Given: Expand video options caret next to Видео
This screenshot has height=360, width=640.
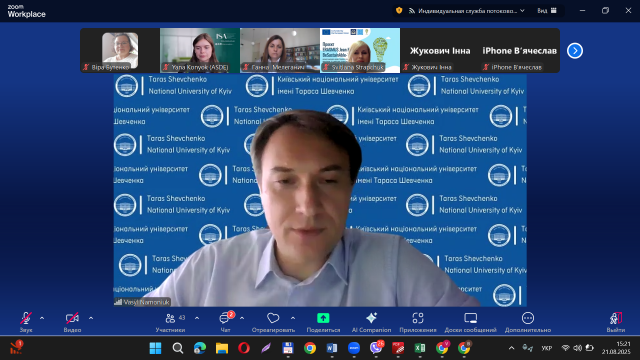Looking at the screenshot, I should tap(91, 318).
